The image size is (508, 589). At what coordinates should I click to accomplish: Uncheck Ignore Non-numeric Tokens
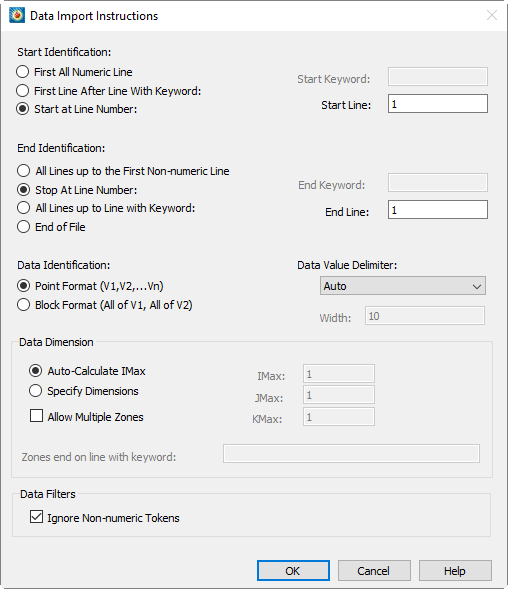[36, 517]
